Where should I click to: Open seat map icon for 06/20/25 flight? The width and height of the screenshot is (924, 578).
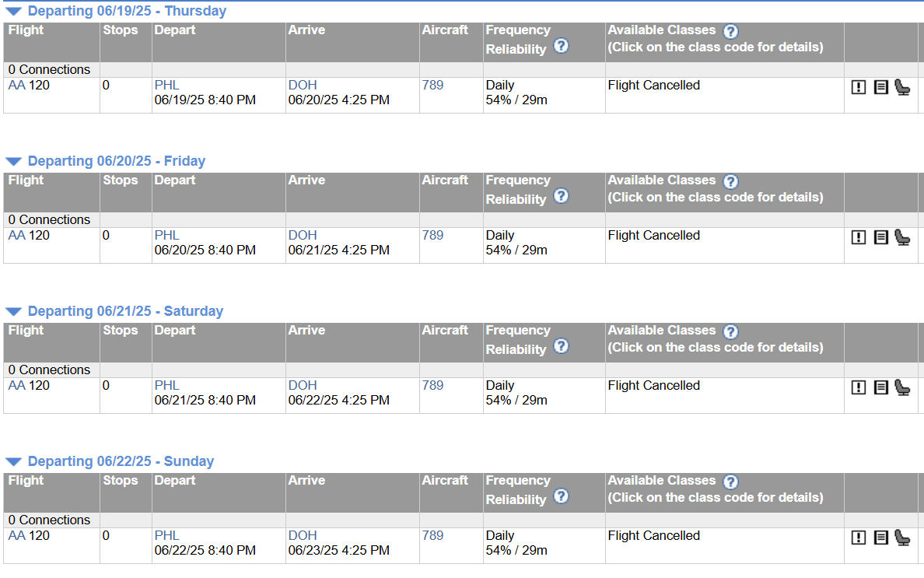pos(902,237)
